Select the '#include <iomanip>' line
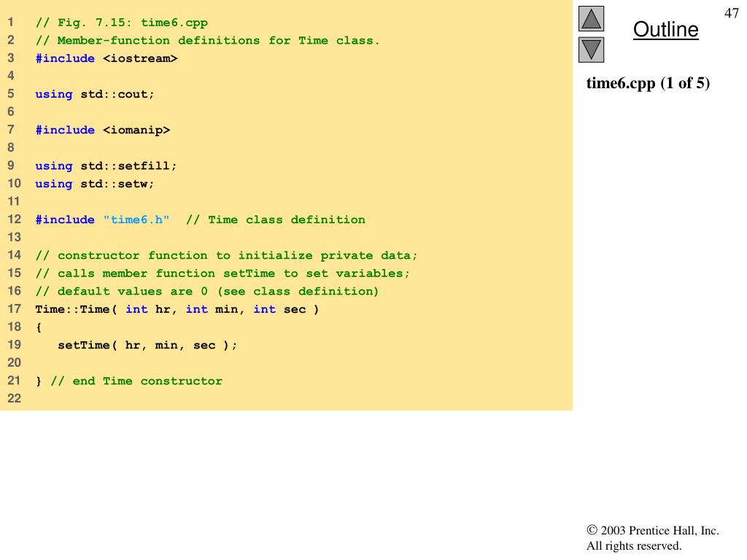Screen dimensions: 747x560 coord(102,130)
